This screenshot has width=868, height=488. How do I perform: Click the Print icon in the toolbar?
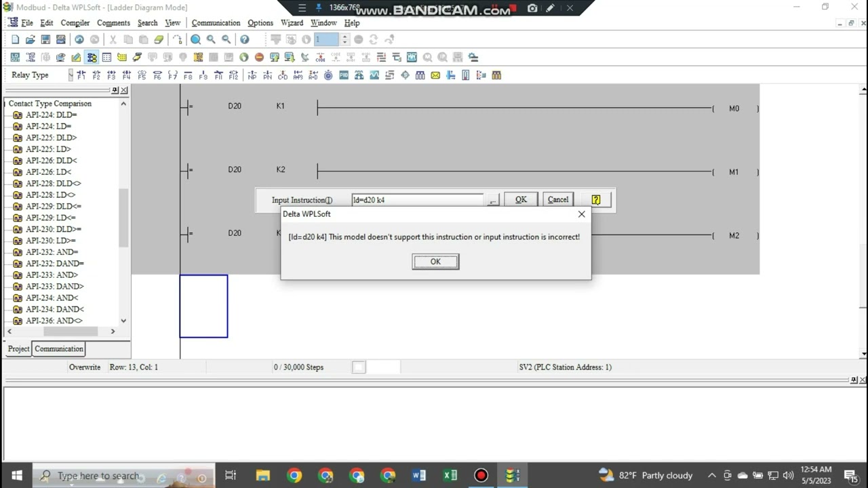(60, 40)
